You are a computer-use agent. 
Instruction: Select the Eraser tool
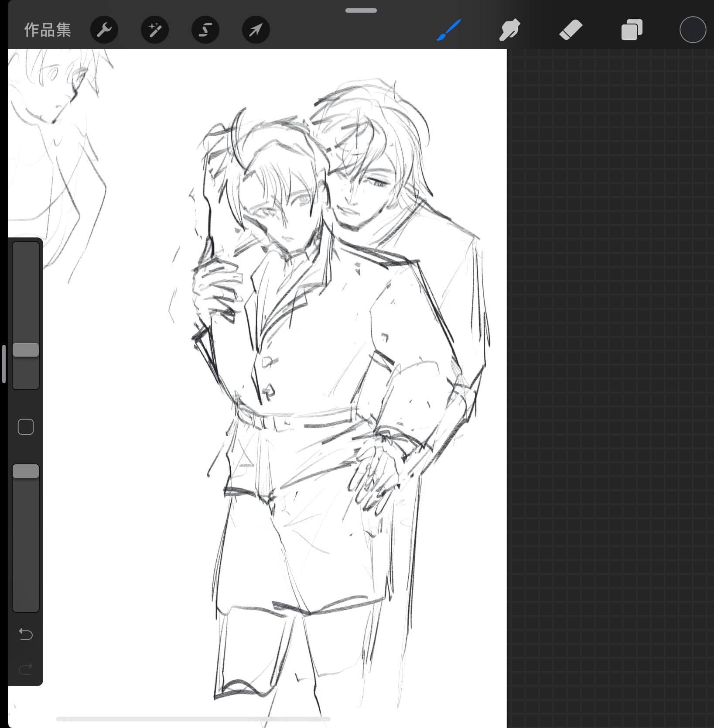(571, 30)
